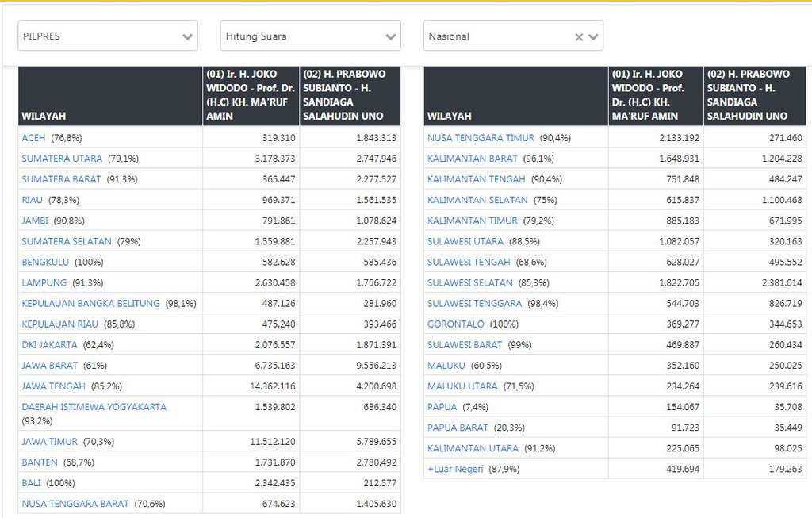The height and width of the screenshot is (518, 812).
Task: Open the SUMATERA BARAT province link
Action: click(61, 179)
